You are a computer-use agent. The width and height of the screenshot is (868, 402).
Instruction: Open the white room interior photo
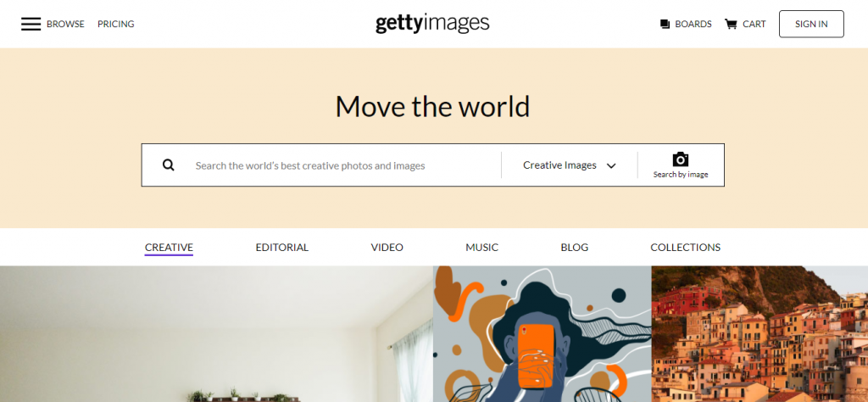pyautogui.click(x=216, y=334)
